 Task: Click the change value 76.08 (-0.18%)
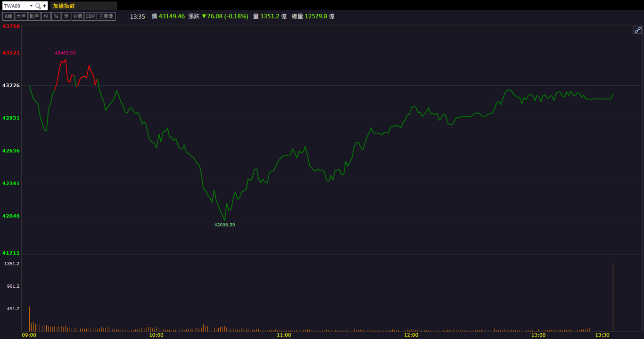(x=228, y=16)
